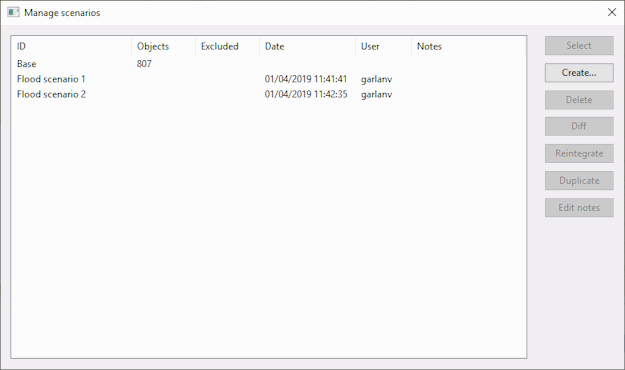Click the date of Flood scenario 2
The image size is (625, 370).
[306, 94]
